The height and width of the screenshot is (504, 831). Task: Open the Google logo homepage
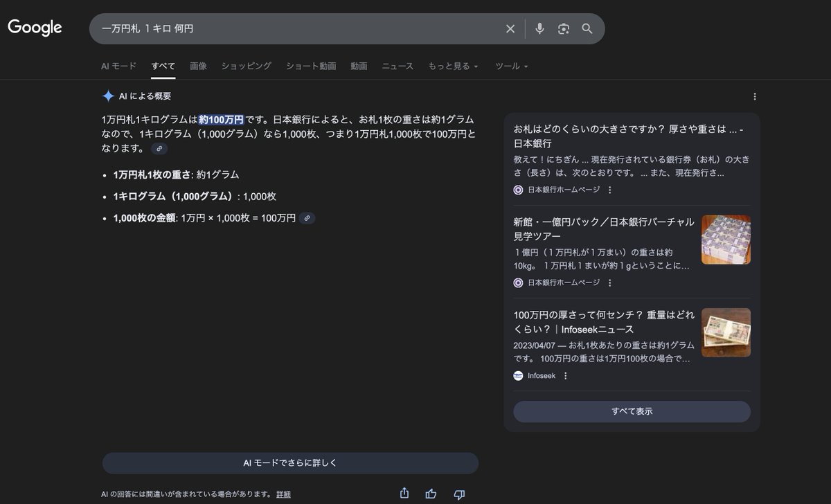[x=35, y=28]
